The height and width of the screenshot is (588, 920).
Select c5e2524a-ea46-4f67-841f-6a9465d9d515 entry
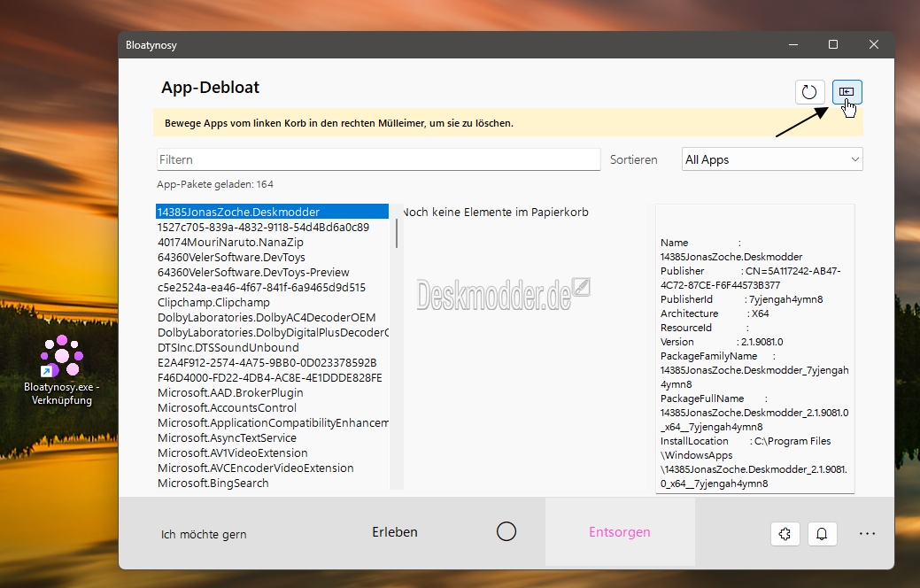pos(272,287)
